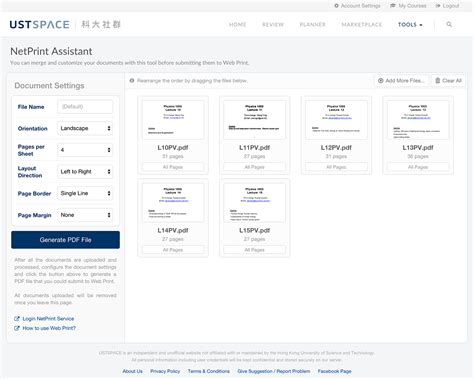The width and height of the screenshot is (474, 379).
Task: Open the Orientation dropdown showing Landscape
Action: [85, 128]
